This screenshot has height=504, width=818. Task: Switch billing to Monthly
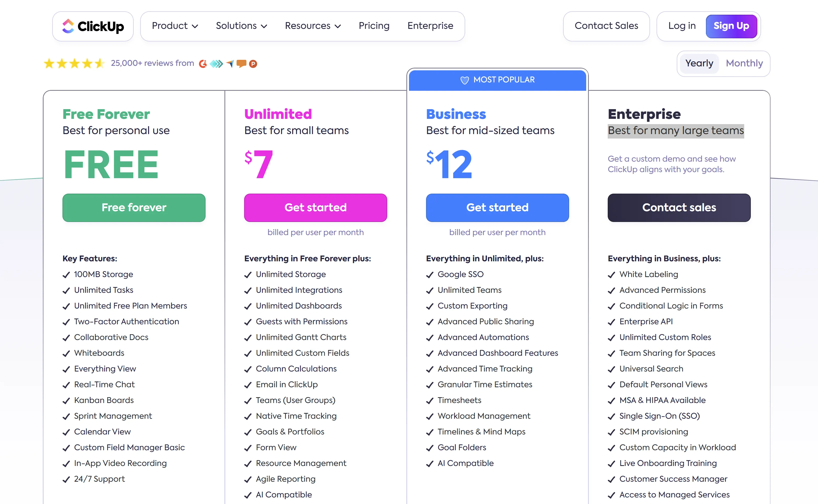pyautogui.click(x=744, y=63)
